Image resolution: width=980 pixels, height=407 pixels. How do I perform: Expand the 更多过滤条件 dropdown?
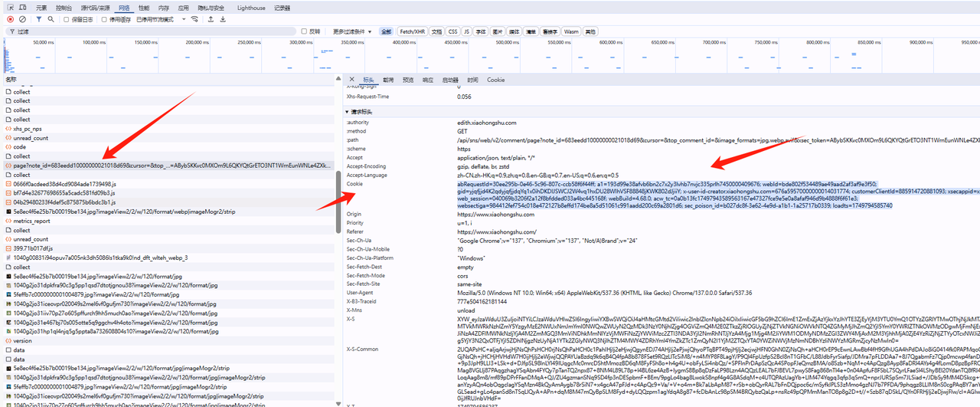point(352,31)
